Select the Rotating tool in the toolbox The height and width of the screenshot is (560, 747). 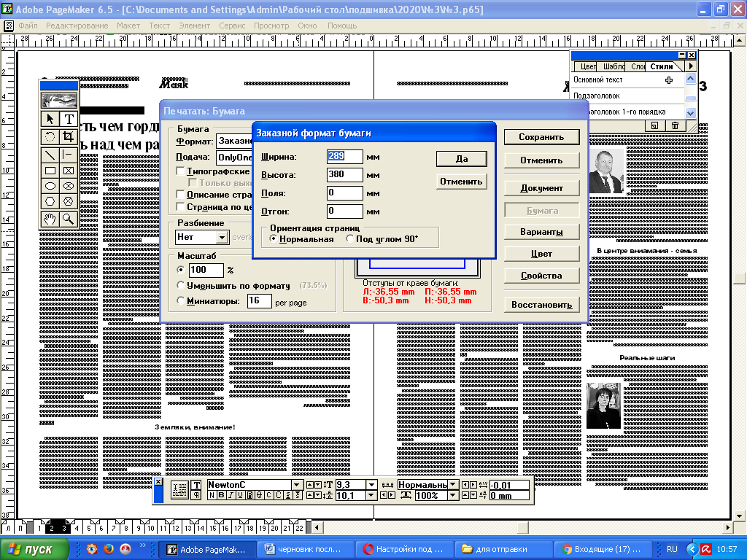pos(50,137)
